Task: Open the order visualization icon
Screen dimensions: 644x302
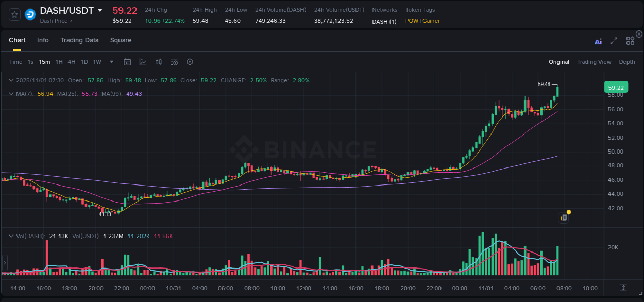Action: [174, 61]
